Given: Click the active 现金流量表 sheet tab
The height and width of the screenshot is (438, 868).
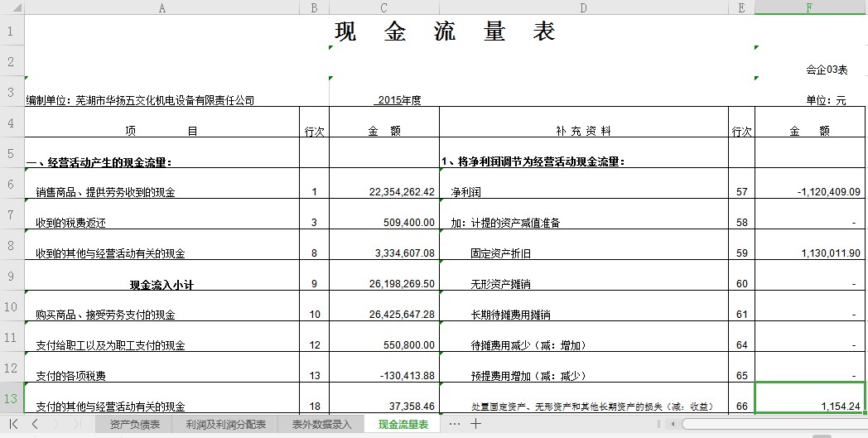Looking at the screenshot, I should (x=403, y=425).
